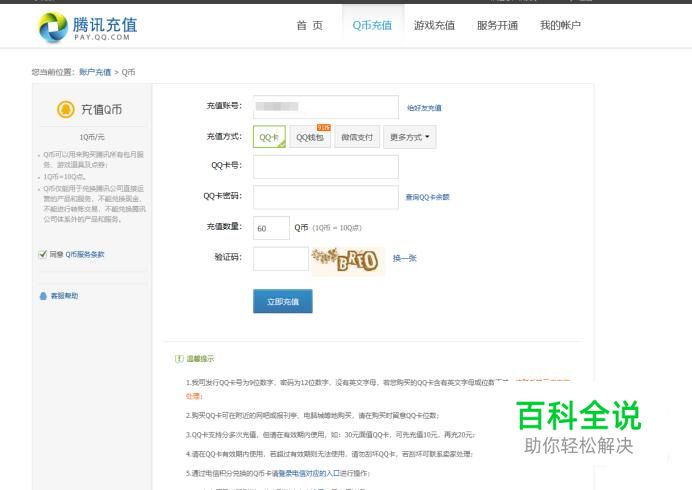Screen dimensions: 692x490
Task: Click the 充值Q币 heading text
Action: pyautogui.click(x=102, y=109)
